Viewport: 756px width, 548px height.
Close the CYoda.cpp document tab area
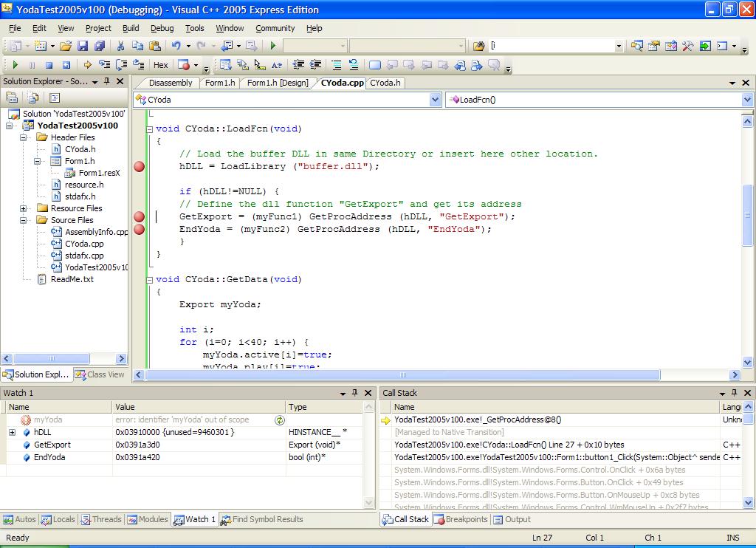pos(746,83)
